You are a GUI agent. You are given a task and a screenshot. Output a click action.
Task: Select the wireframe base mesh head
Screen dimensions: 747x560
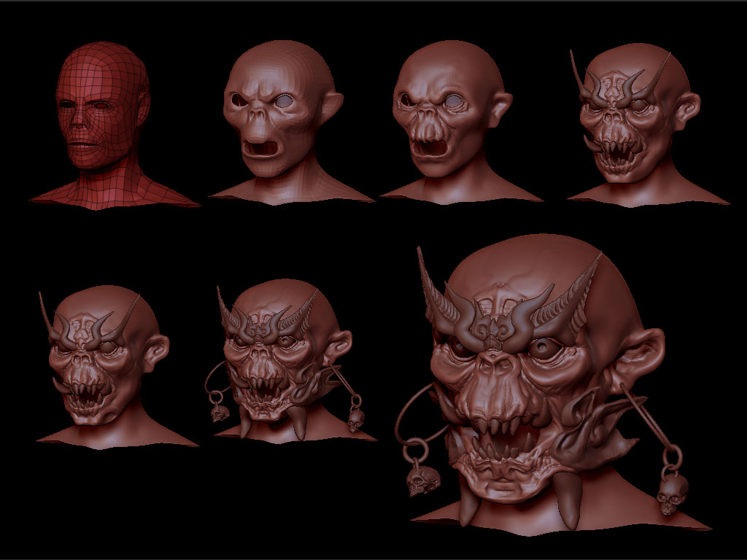tap(115, 126)
